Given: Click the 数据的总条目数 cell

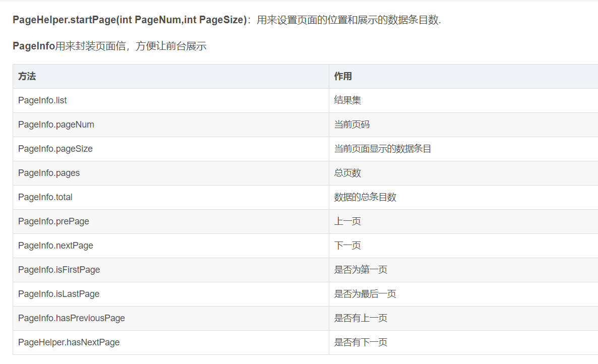Looking at the screenshot, I should [x=463, y=198].
